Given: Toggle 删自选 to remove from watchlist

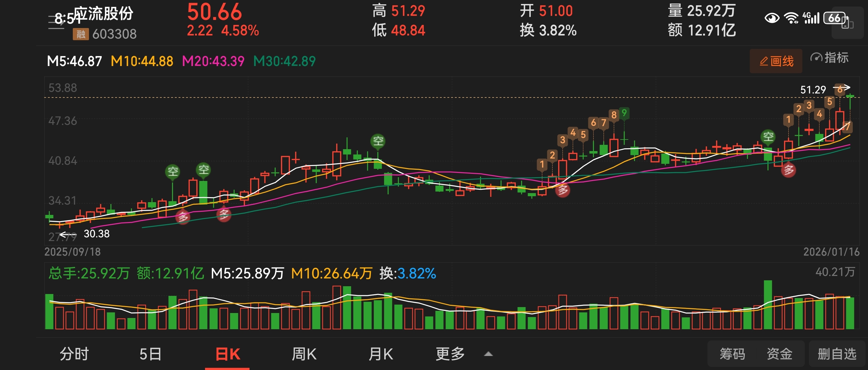Looking at the screenshot, I should coord(837,354).
